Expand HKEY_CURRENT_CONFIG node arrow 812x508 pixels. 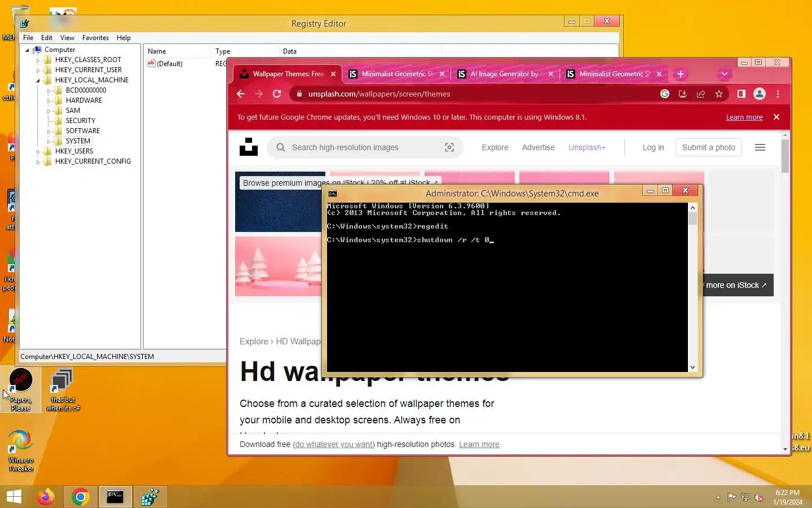(38, 161)
